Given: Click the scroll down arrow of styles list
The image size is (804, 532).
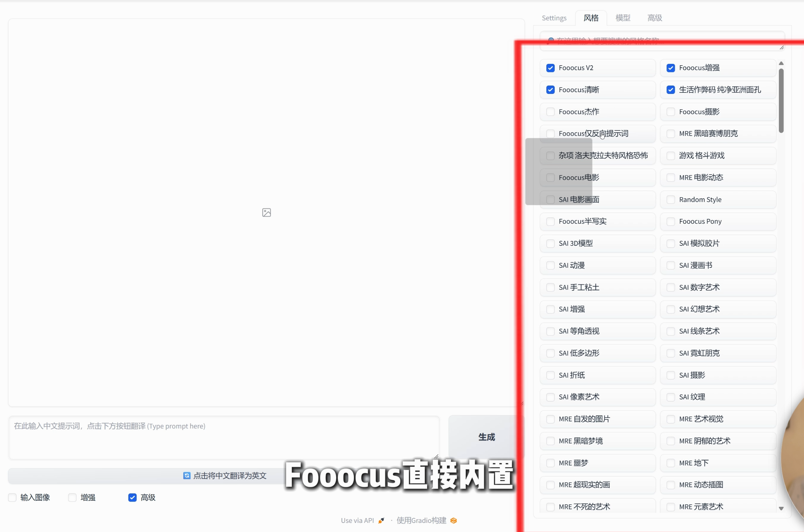Looking at the screenshot, I should point(781,509).
